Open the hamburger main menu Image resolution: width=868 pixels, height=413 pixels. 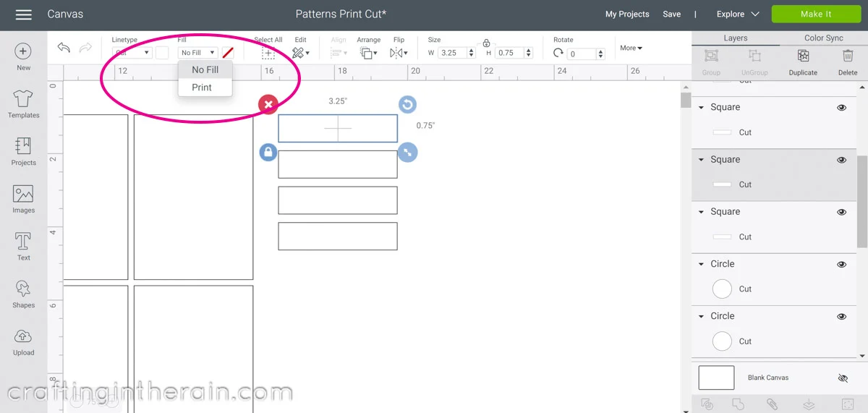[x=24, y=14]
